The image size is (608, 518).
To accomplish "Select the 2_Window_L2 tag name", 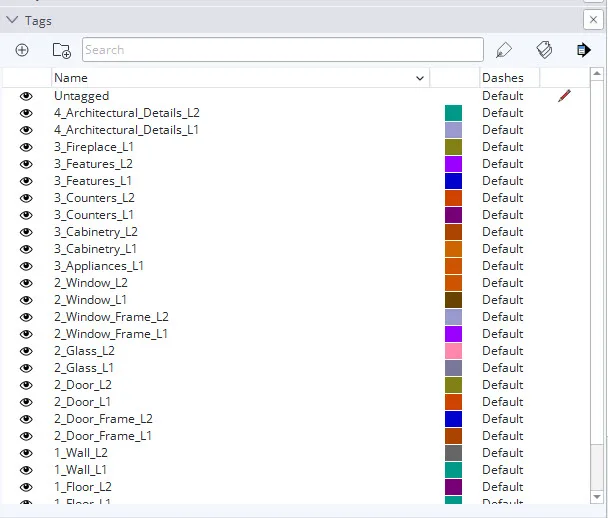I will (x=91, y=283).
